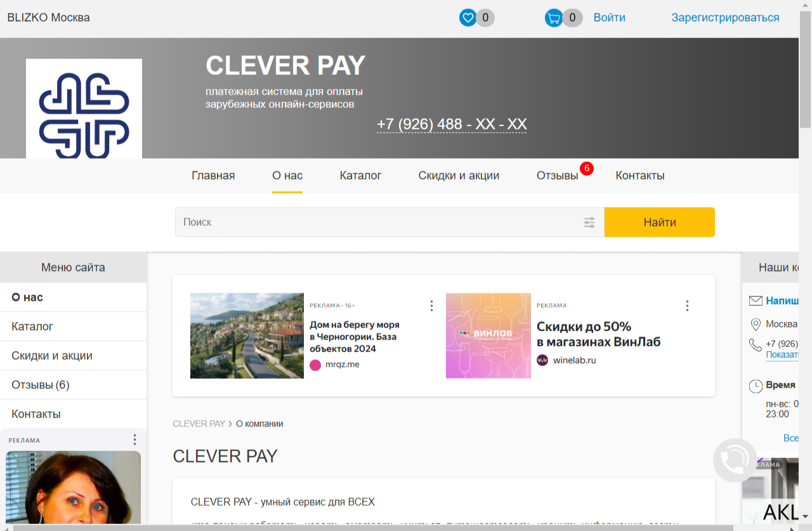Click the cart count 0 badge
Image resolution: width=812 pixels, height=531 pixels.
click(572, 18)
